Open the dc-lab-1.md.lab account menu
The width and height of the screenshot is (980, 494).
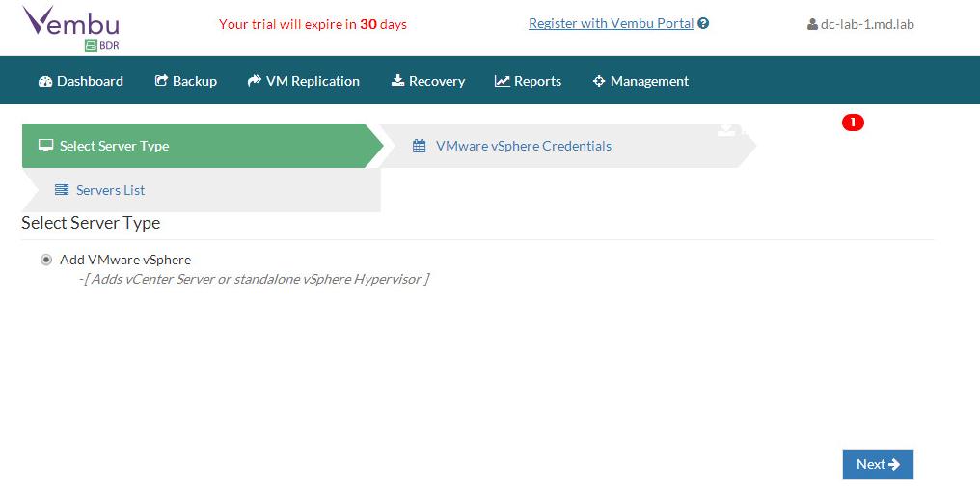860,24
